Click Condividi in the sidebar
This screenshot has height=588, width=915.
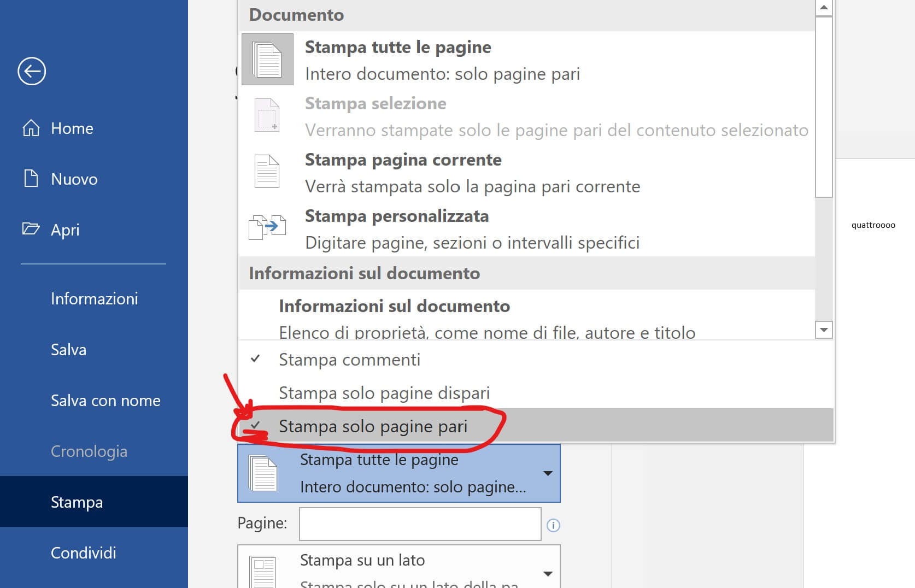(83, 552)
